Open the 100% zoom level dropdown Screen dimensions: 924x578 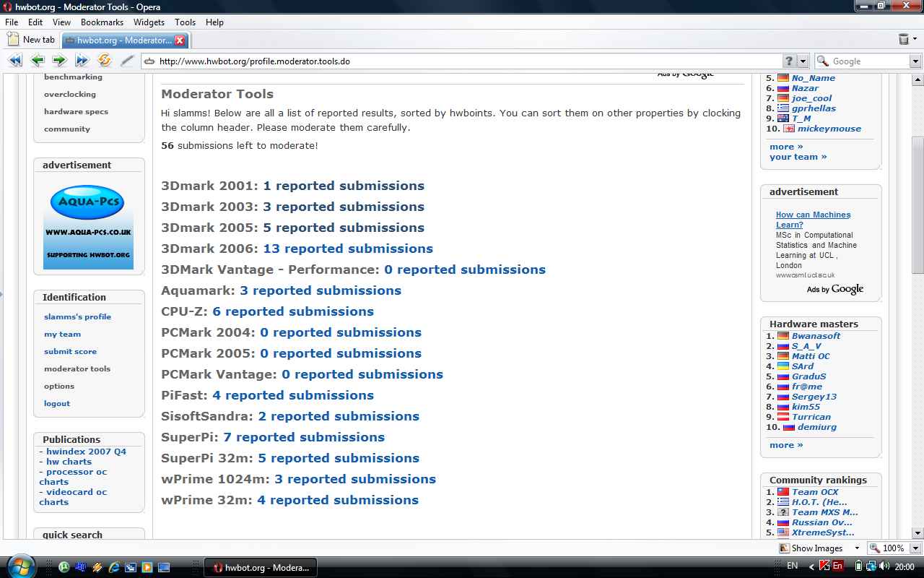[x=916, y=548]
